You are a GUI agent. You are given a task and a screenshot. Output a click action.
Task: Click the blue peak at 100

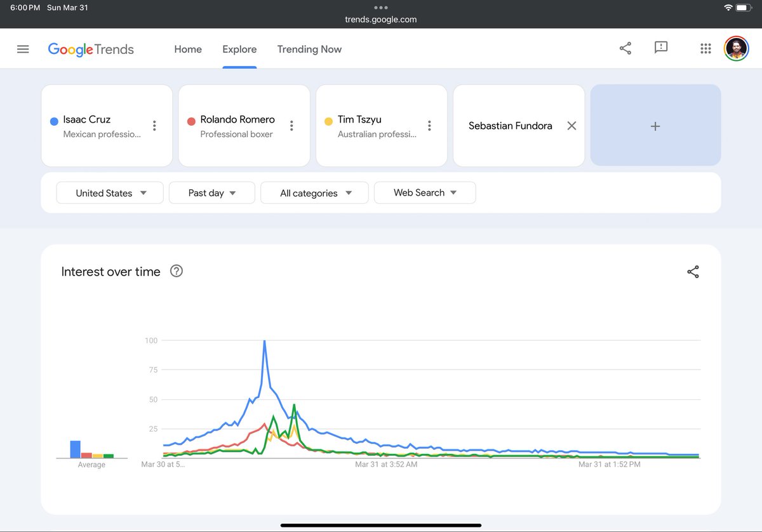(264, 342)
